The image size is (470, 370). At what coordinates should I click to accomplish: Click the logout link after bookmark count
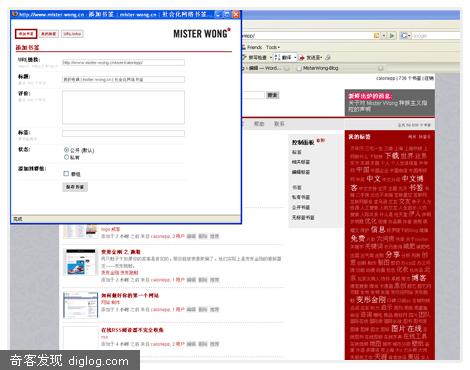(429, 78)
